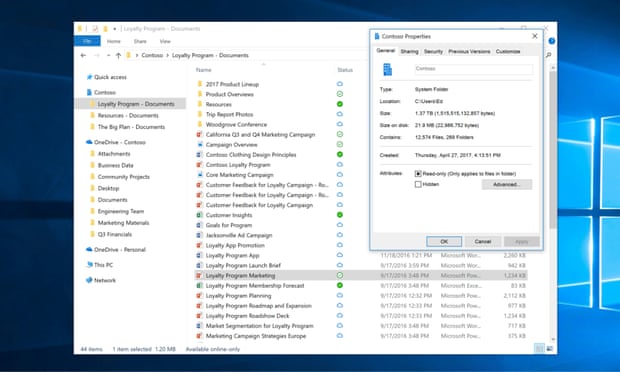
Task: Open the Explorer help question-mark icon
Action: (552, 41)
